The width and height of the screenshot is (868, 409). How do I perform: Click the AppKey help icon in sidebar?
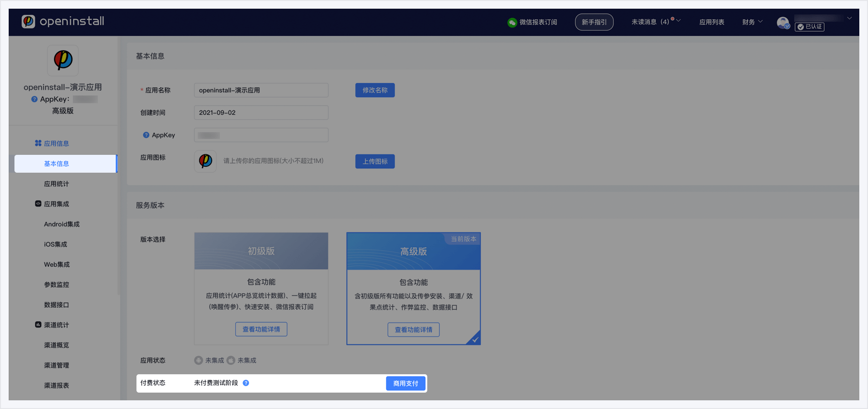coord(34,99)
